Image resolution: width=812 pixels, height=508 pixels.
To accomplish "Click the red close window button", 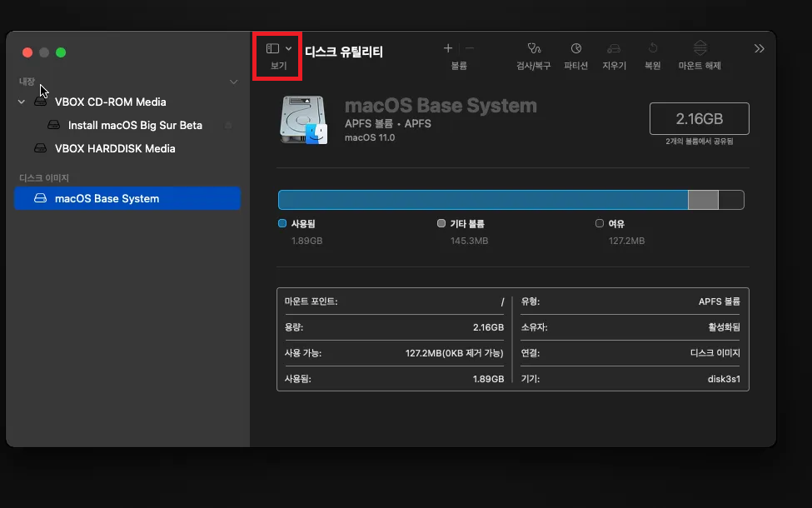I will pyautogui.click(x=27, y=52).
